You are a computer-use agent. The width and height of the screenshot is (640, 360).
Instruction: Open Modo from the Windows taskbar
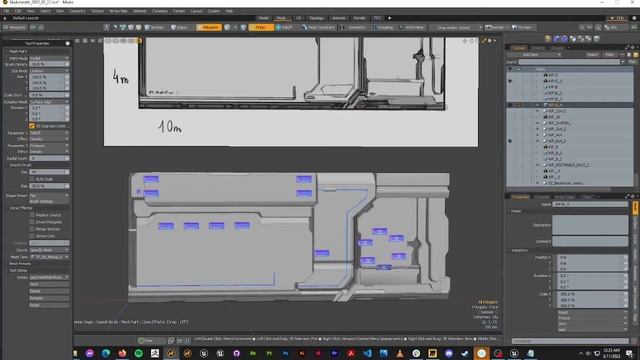pyautogui.click(x=171, y=353)
